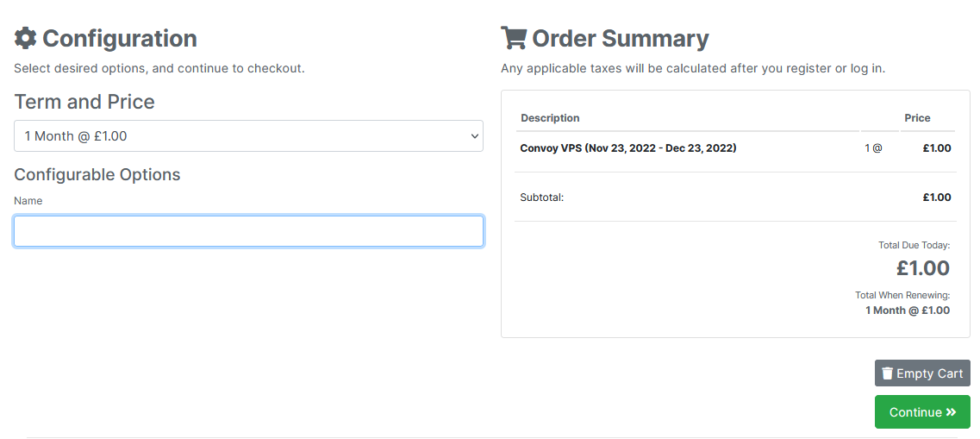Click the renewal price 1 Month @ £1.00 text
The height and width of the screenshot is (439, 980).
(908, 310)
